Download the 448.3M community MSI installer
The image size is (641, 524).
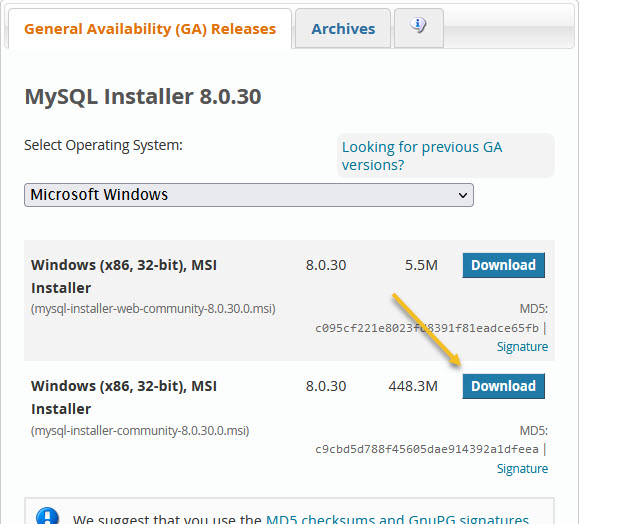pyautogui.click(x=503, y=386)
